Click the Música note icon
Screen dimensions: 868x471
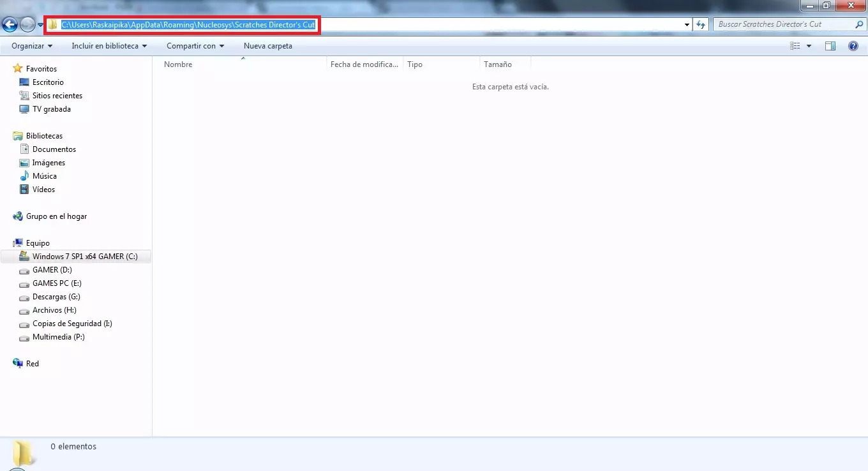(x=24, y=176)
